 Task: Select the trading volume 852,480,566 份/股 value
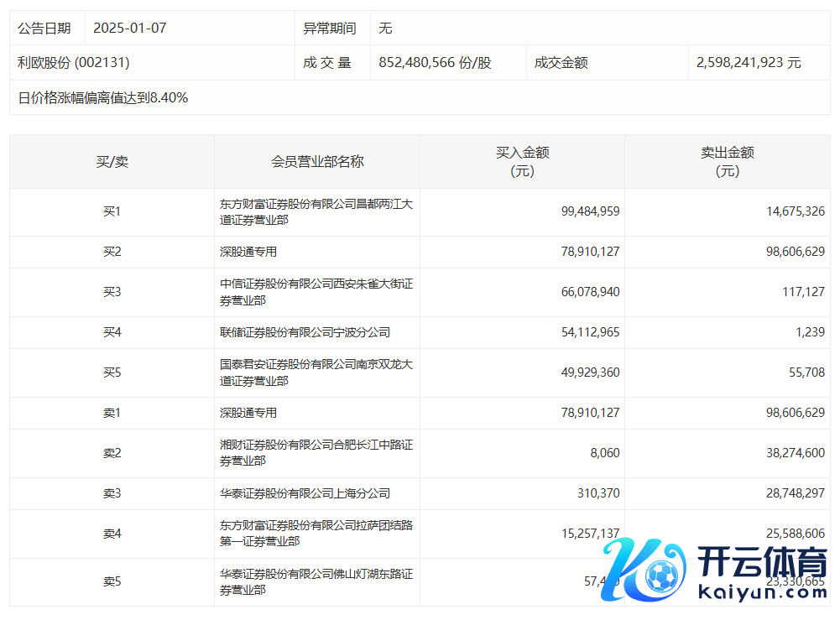coord(435,63)
